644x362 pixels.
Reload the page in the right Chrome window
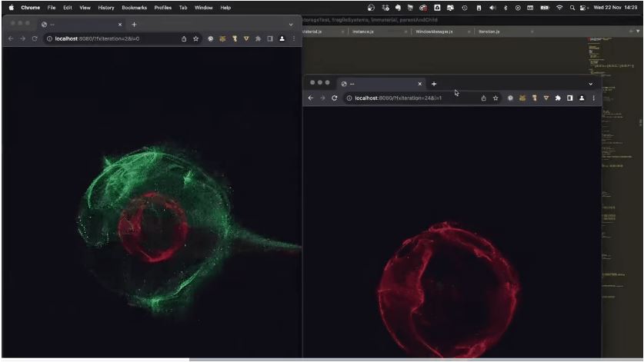(335, 98)
